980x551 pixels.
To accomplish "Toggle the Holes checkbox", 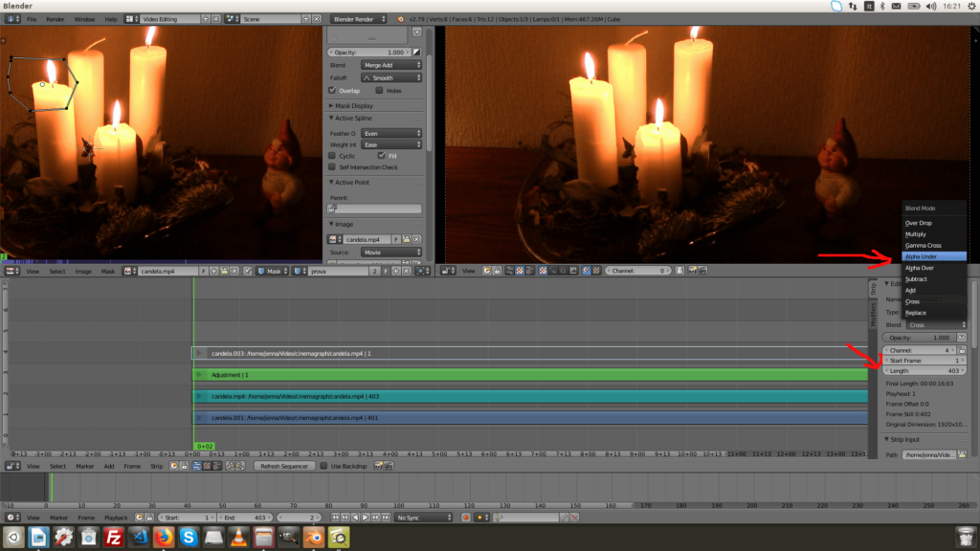I will pos(379,91).
